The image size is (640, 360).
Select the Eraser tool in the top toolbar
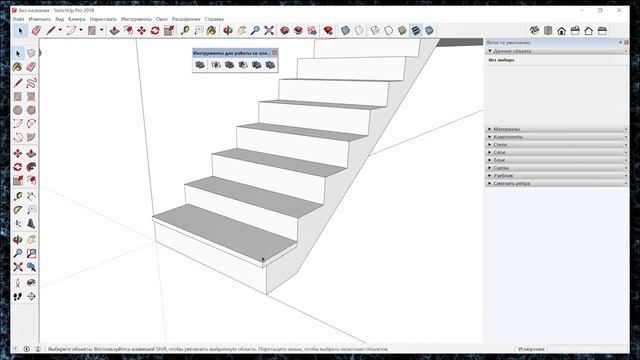(36, 31)
